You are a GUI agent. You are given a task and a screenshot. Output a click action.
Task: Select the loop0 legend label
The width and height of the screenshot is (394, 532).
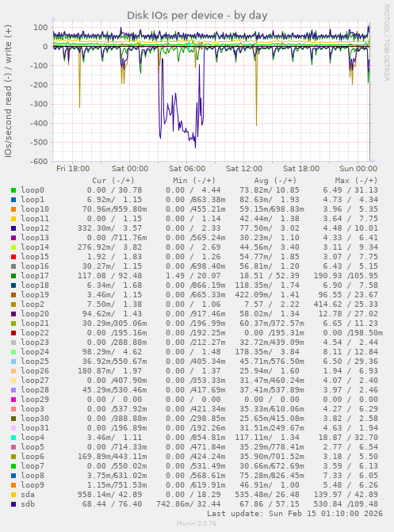click(x=33, y=190)
